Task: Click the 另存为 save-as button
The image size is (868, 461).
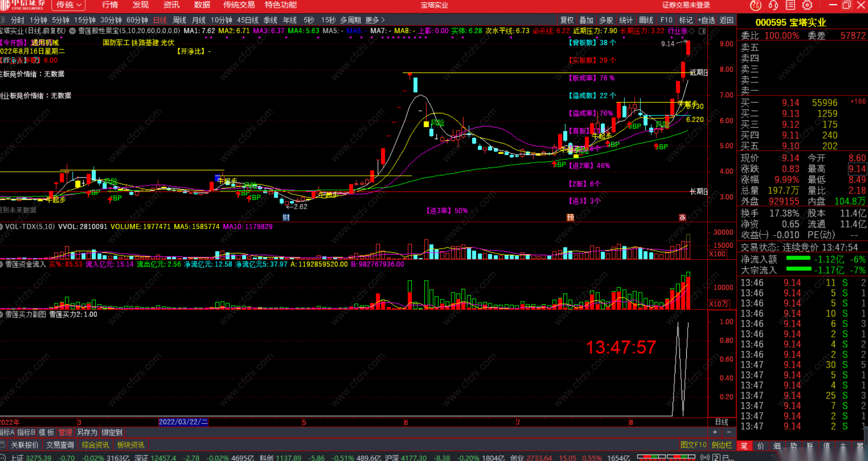Action: [87, 432]
